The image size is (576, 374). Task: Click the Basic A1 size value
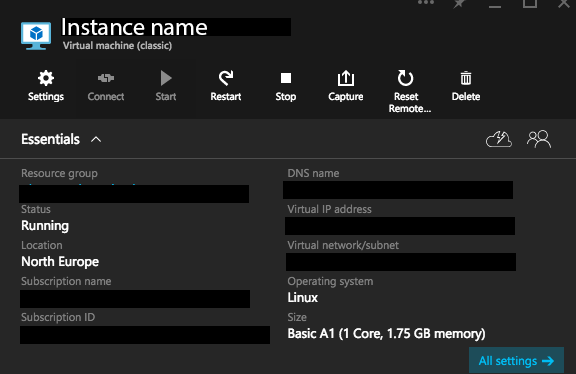(386, 334)
